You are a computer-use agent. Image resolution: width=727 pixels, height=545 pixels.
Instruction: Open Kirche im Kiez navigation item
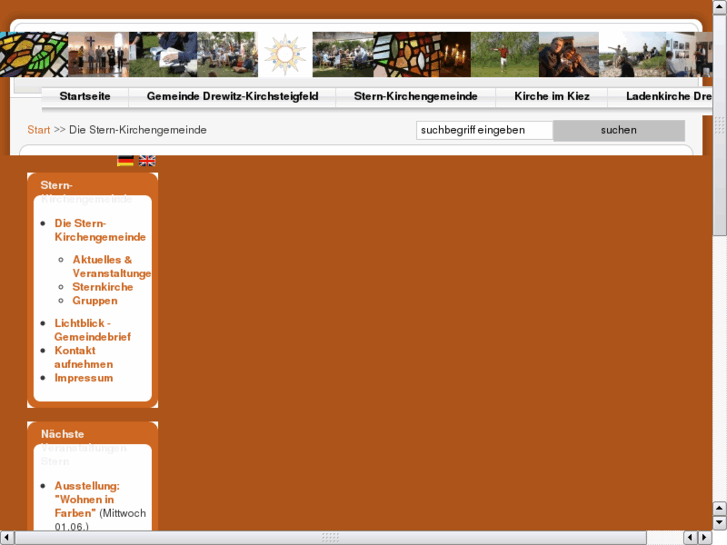(552, 96)
